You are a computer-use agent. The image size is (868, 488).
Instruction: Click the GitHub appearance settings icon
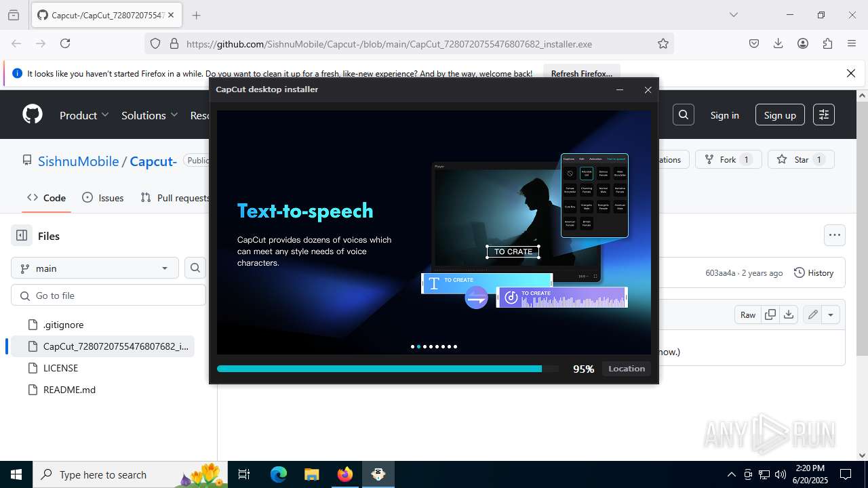coord(824,115)
